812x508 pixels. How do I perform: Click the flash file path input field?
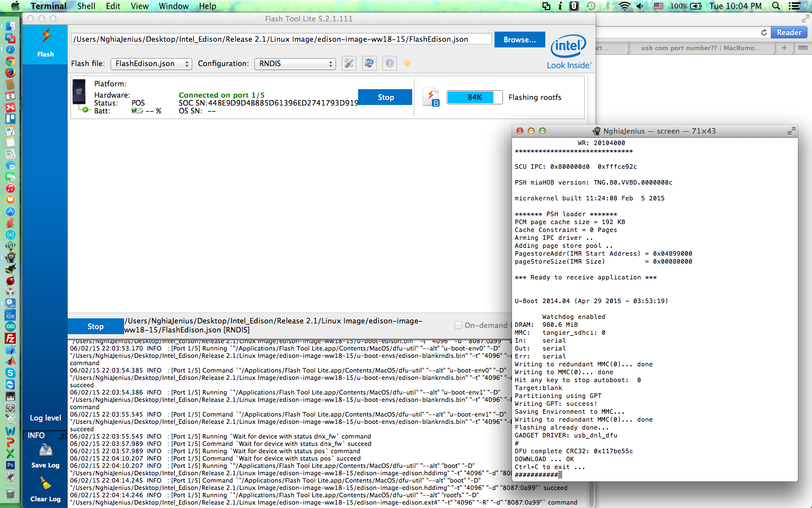(x=281, y=39)
